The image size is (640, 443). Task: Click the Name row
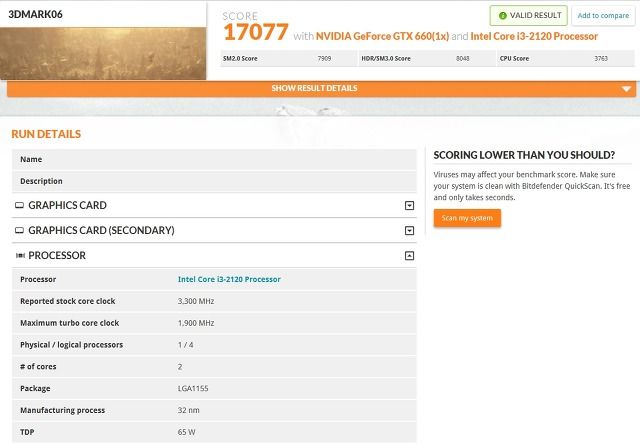click(214, 159)
